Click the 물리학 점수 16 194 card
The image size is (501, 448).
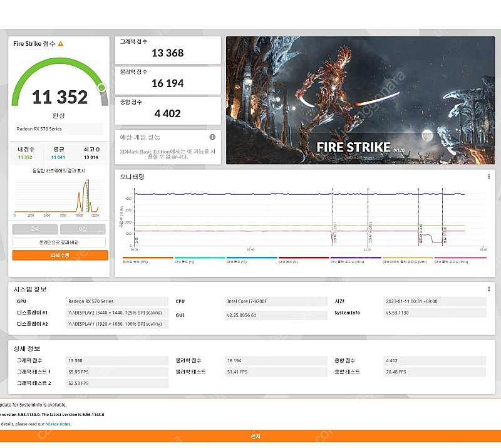pos(167,81)
